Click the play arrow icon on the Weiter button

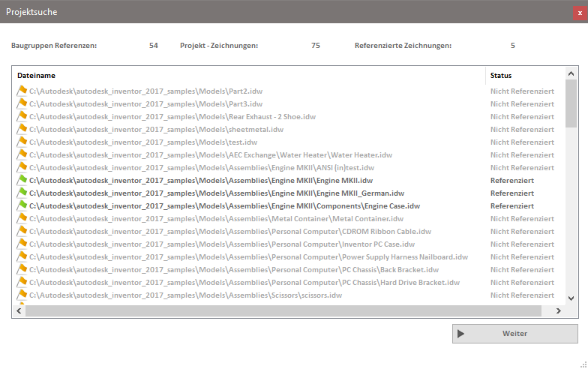click(x=460, y=334)
